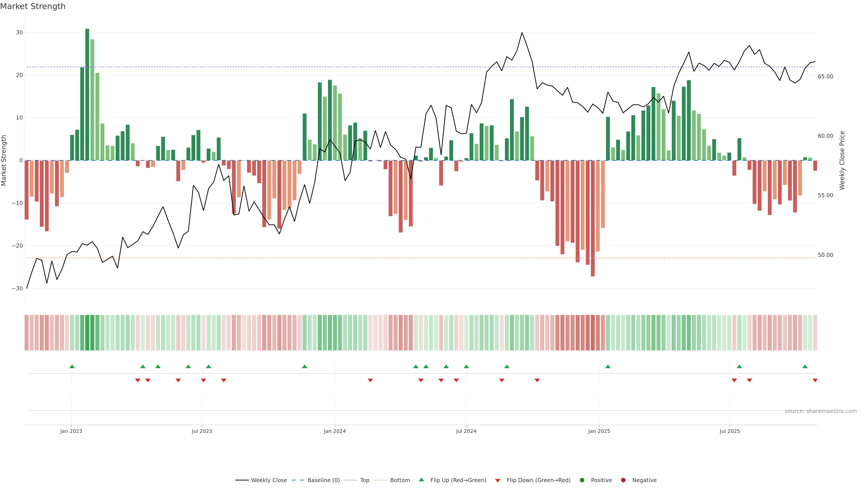Click the Jul 2024 x-axis label
Viewport: 868px width, 488px height.
pos(466,431)
